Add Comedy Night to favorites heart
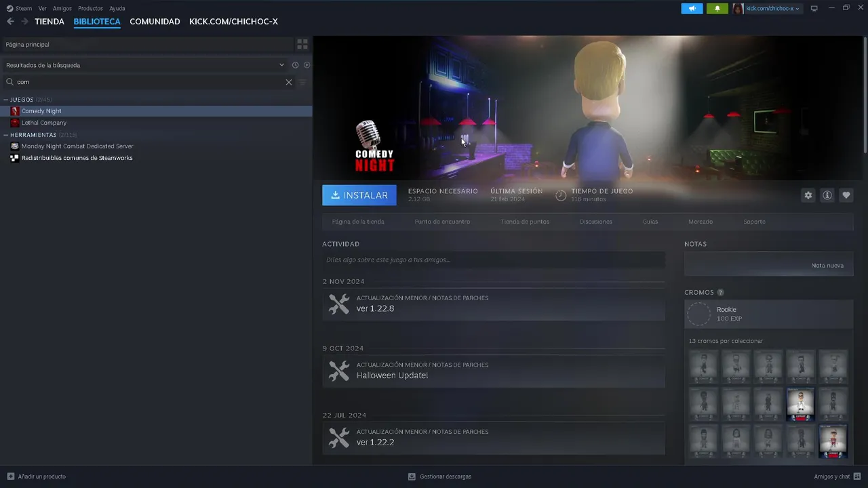Screen dimensions: 868x488 [846, 195]
